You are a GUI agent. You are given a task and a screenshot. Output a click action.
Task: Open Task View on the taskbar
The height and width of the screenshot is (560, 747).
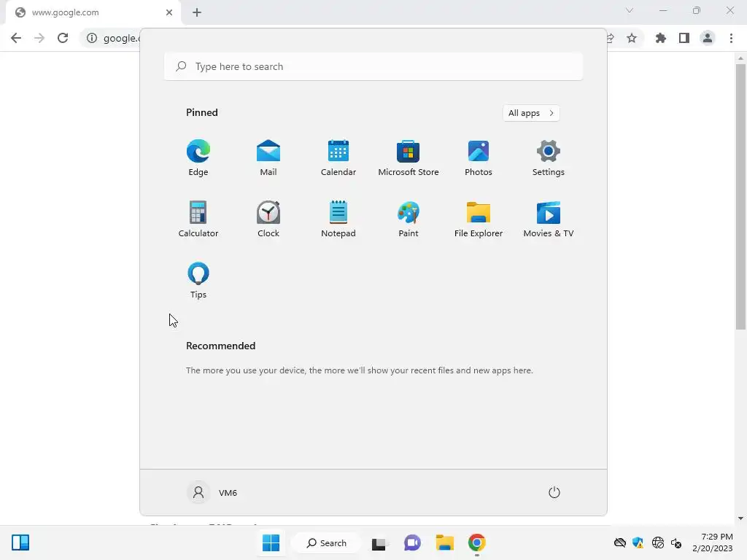379,542
